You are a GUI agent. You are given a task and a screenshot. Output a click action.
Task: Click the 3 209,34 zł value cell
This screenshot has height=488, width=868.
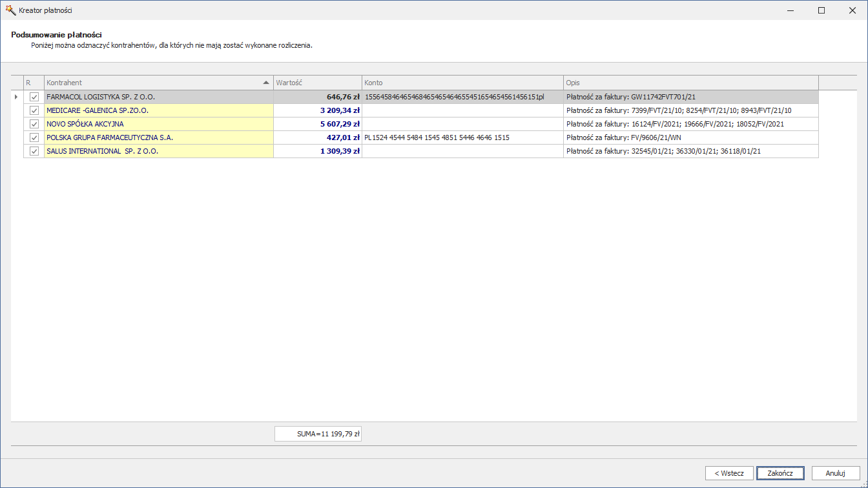[x=317, y=110]
